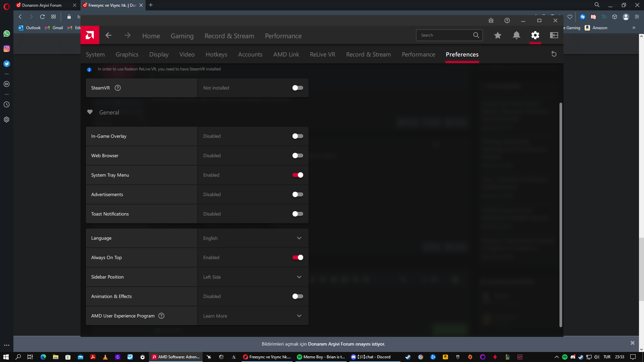Switch to the Hotkeys tab
644x362 pixels.
pos(216,54)
